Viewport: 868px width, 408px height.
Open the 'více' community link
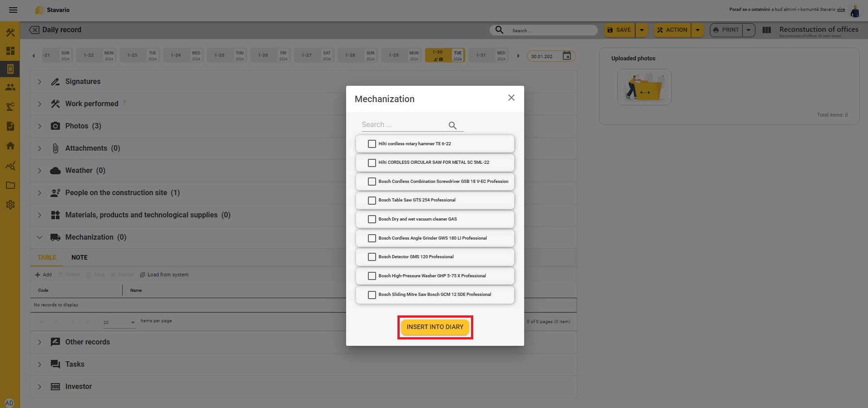tap(841, 9)
